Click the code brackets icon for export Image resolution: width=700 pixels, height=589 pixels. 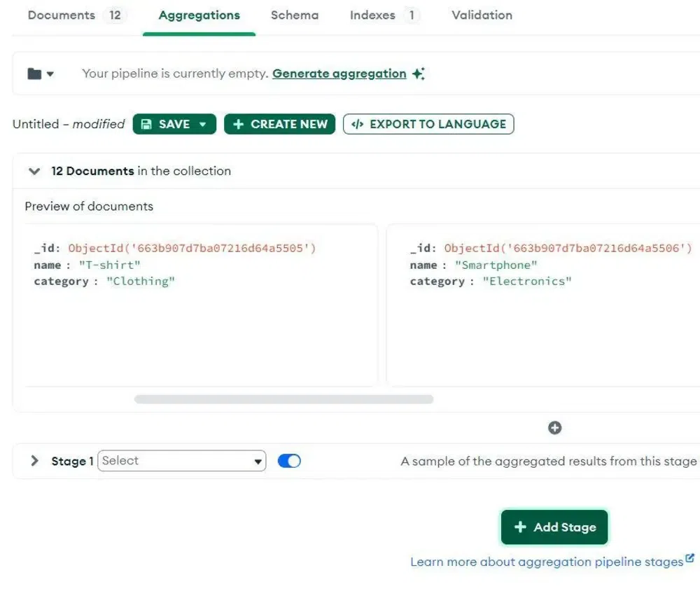pyautogui.click(x=357, y=124)
